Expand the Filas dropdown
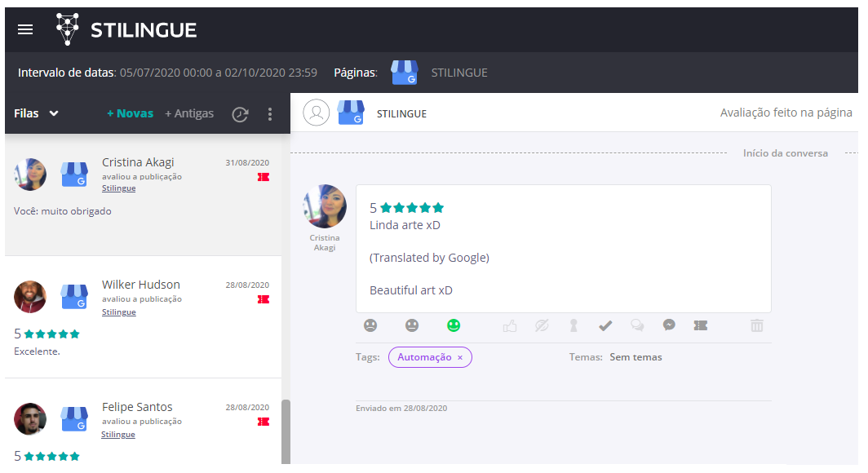This screenshot has width=868, height=473. click(x=36, y=113)
